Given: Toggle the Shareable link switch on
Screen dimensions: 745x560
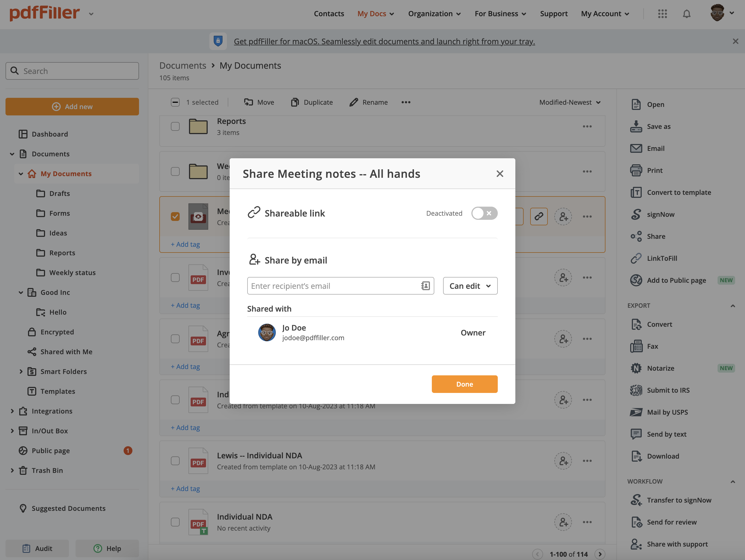Looking at the screenshot, I should pyautogui.click(x=484, y=213).
